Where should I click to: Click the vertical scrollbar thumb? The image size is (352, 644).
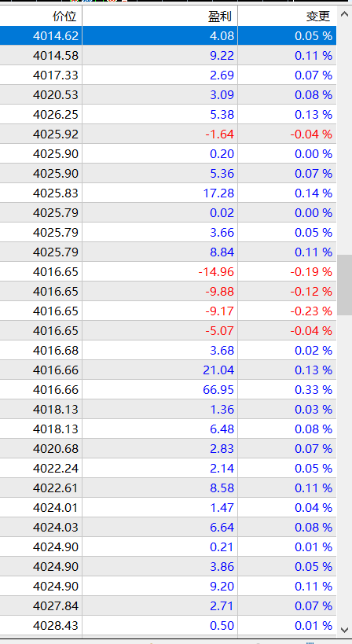click(344, 285)
